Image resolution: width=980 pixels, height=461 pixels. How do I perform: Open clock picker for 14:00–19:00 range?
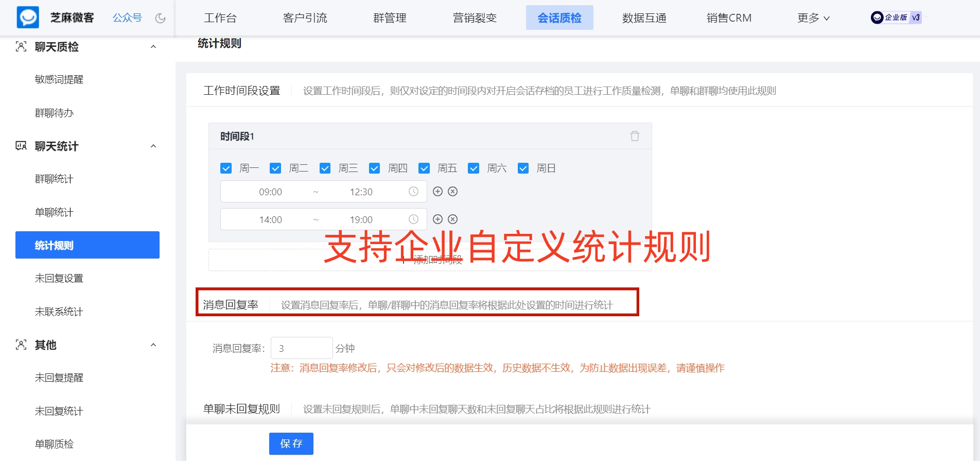tap(413, 219)
